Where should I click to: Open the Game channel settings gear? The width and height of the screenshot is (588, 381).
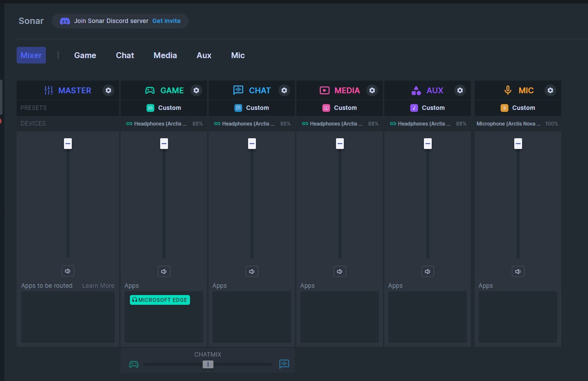(x=196, y=90)
